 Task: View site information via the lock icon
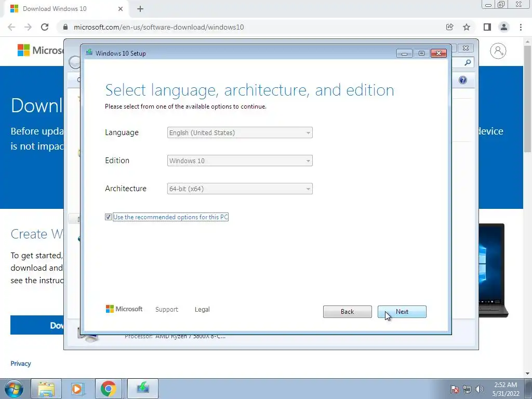(65, 27)
